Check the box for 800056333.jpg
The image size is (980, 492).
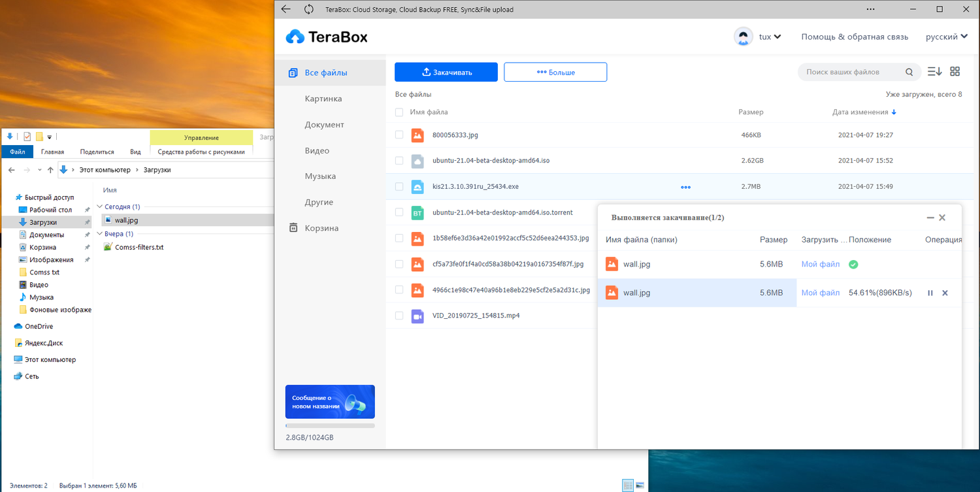point(399,135)
